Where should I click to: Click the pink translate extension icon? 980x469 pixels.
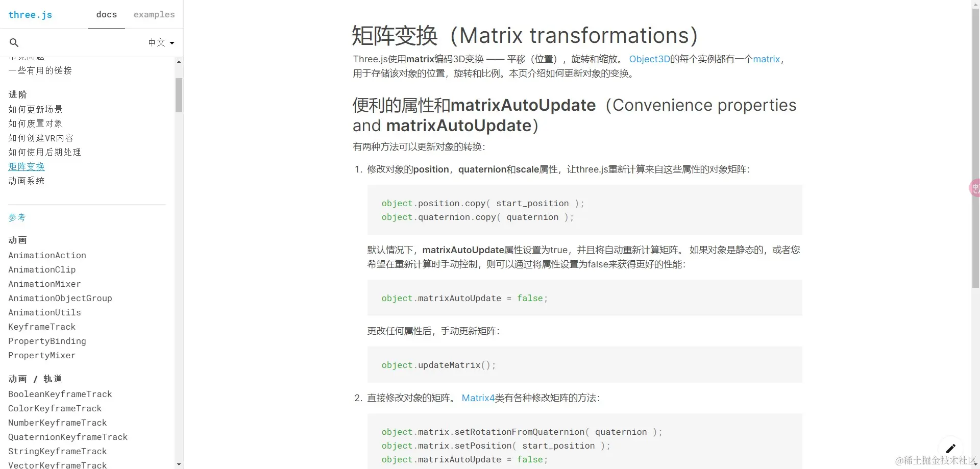tap(974, 188)
